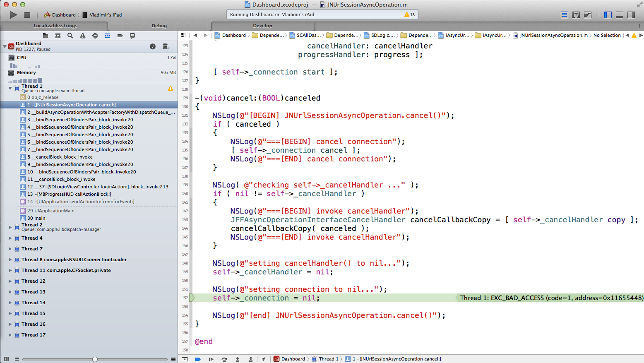Click the Simulate Location arrow icon
The height and width of the screenshot is (363, 644).
(x=263, y=359)
